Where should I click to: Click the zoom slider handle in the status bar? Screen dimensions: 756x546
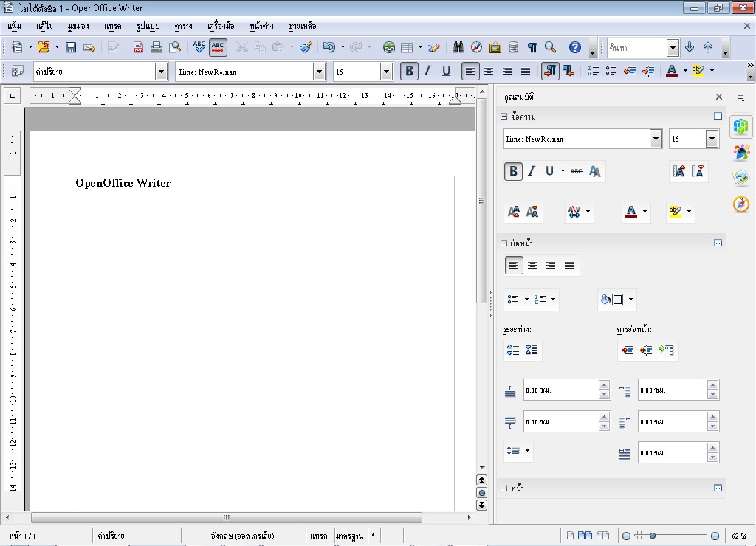653,536
